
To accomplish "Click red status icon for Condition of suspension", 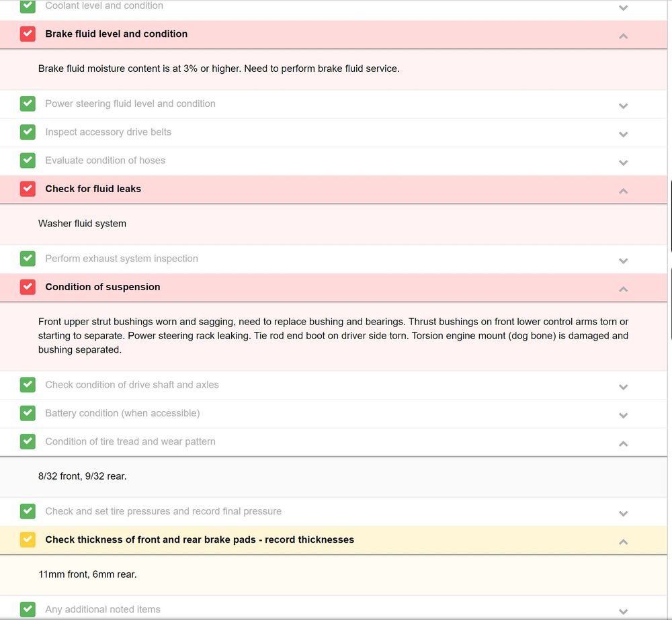I will coord(28,287).
